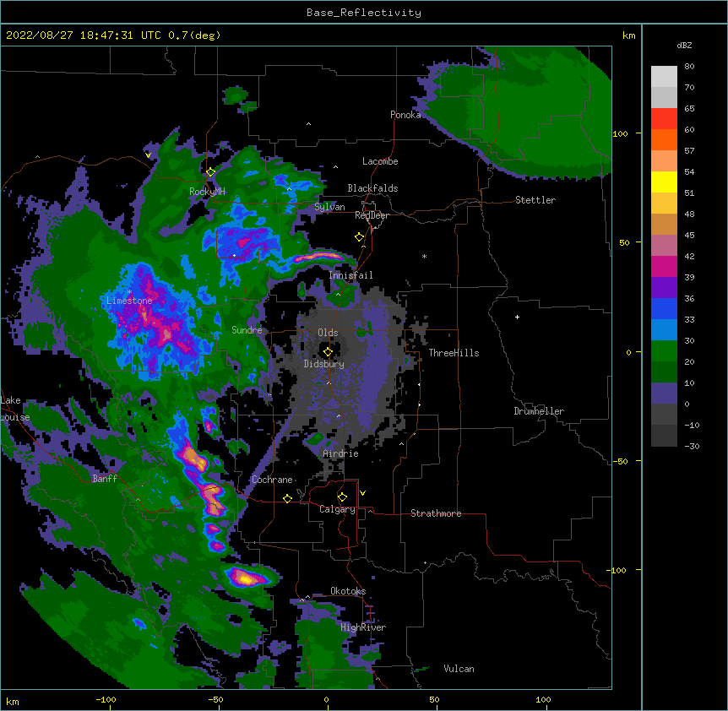Click the yellow diamond marker above Calgary label
The image size is (728, 711).
tap(342, 497)
